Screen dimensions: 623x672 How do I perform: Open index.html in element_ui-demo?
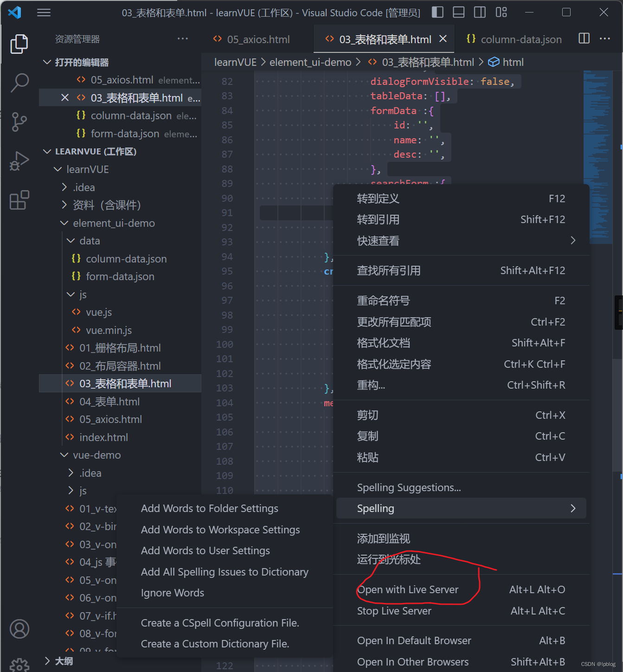pos(120,437)
